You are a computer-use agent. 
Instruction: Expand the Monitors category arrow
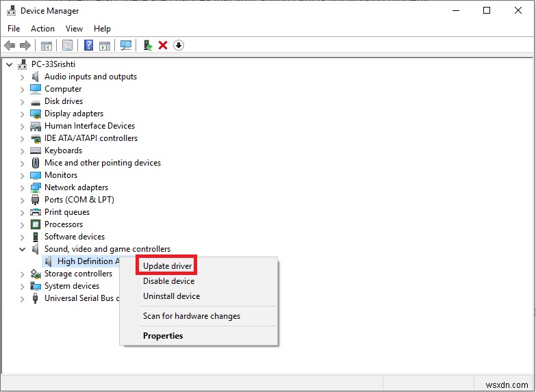point(22,176)
